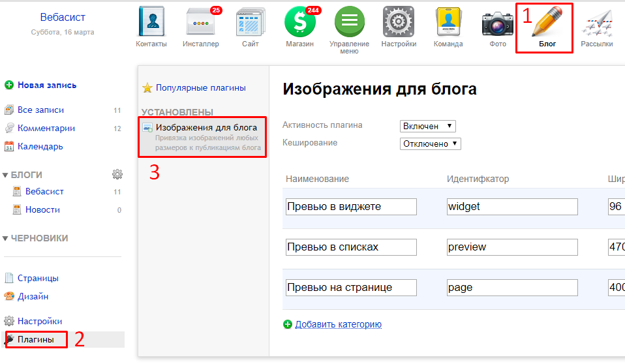Select Изображения для блога plugin
This screenshot has height=364, width=625.
[206, 128]
